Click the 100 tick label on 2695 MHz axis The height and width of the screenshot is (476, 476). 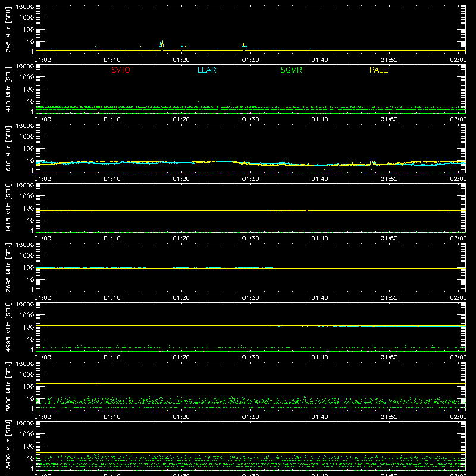click(x=29, y=268)
